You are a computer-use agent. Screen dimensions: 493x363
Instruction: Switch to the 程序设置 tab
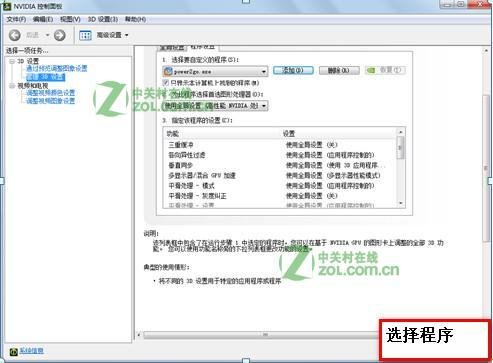pos(202,47)
